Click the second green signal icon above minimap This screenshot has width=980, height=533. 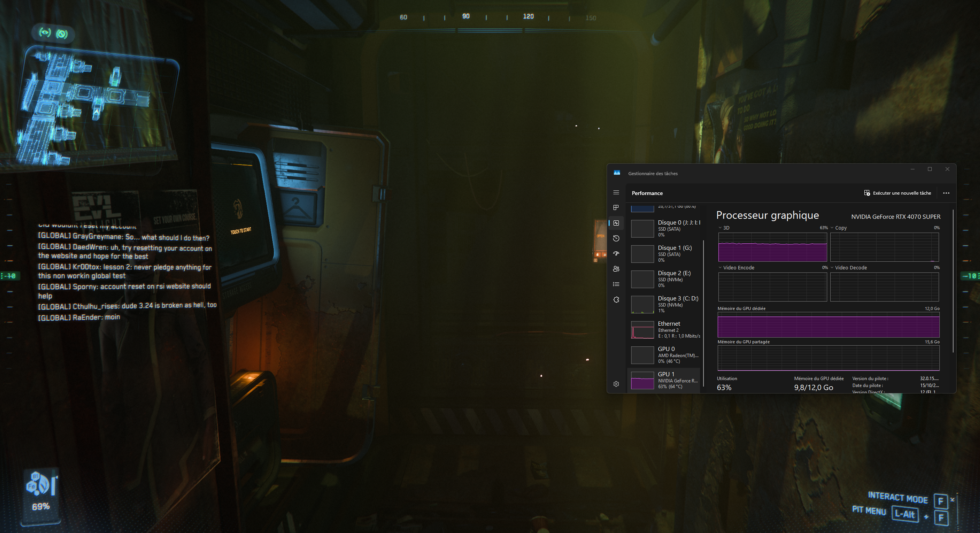point(62,34)
